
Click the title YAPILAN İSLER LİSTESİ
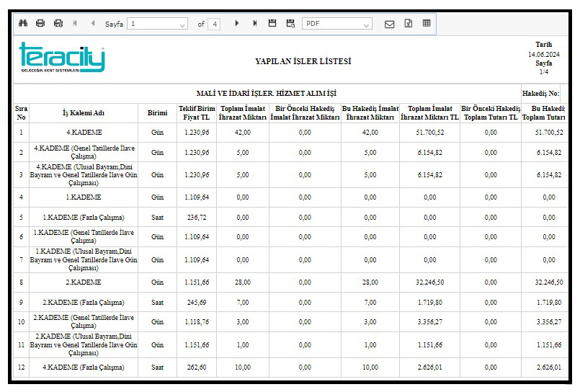(303, 61)
